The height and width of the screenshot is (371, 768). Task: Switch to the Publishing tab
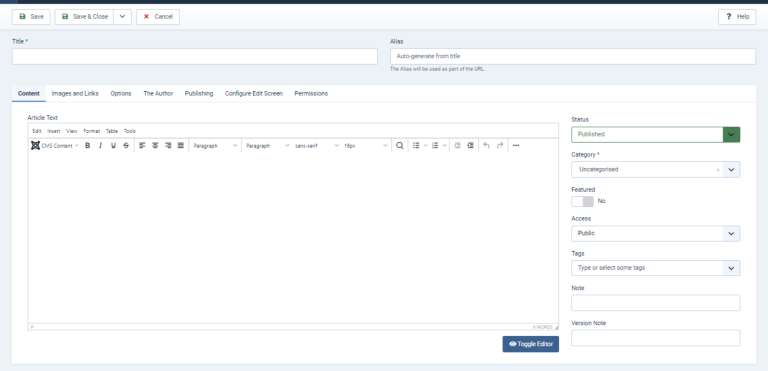point(199,93)
